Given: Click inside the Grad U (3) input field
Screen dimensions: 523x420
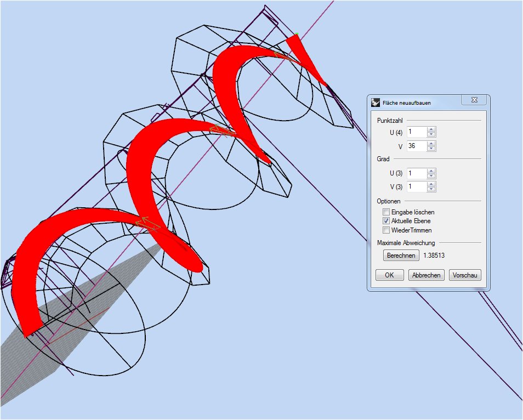Looking at the screenshot, I should tap(417, 173).
